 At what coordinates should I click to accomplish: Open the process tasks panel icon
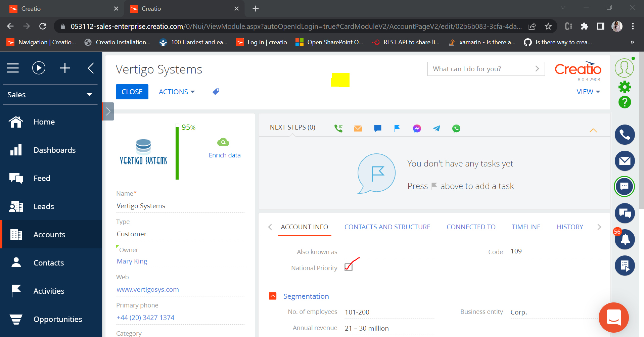(x=625, y=266)
